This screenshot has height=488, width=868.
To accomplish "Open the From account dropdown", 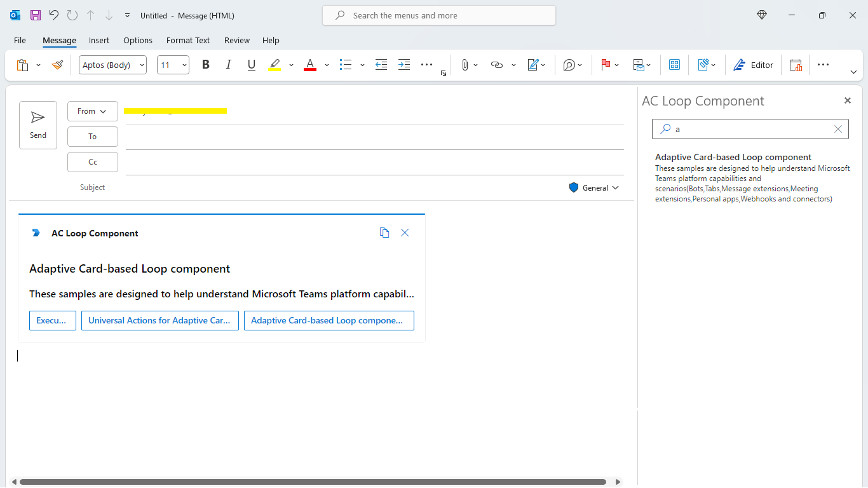I will click(x=93, y=111).
